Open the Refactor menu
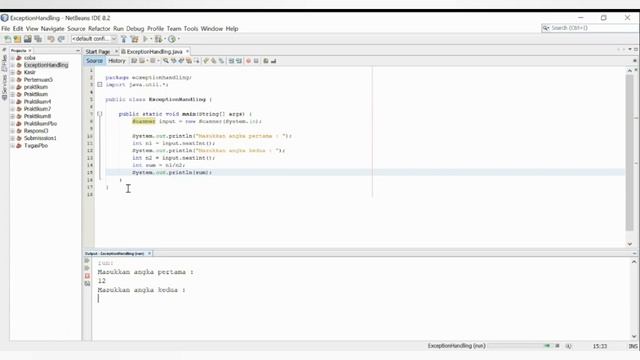640x360 pixels. [99, 29]
